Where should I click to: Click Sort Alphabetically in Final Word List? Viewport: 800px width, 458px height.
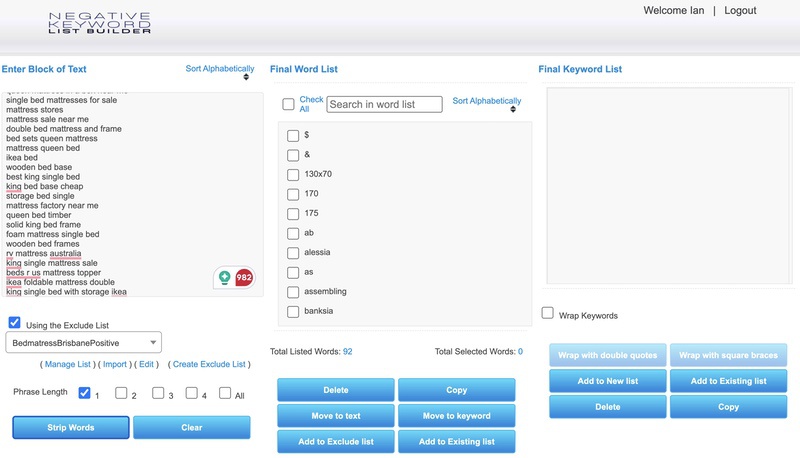click(x=487, y=100)
